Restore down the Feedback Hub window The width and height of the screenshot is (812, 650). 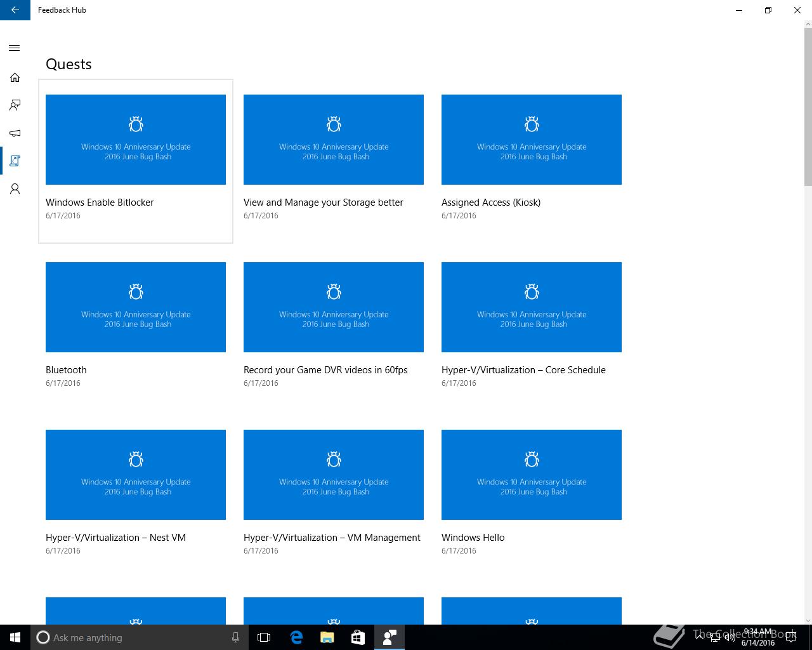768,10
